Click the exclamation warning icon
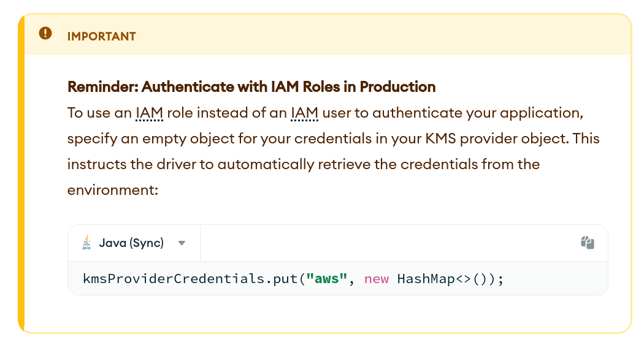This screenshot has width=644, height=345. tap(45, 34)
